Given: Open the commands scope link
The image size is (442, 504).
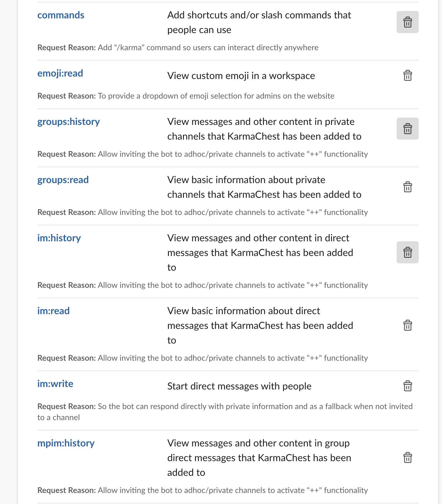Looking at the screenshot, I should 61,15.
